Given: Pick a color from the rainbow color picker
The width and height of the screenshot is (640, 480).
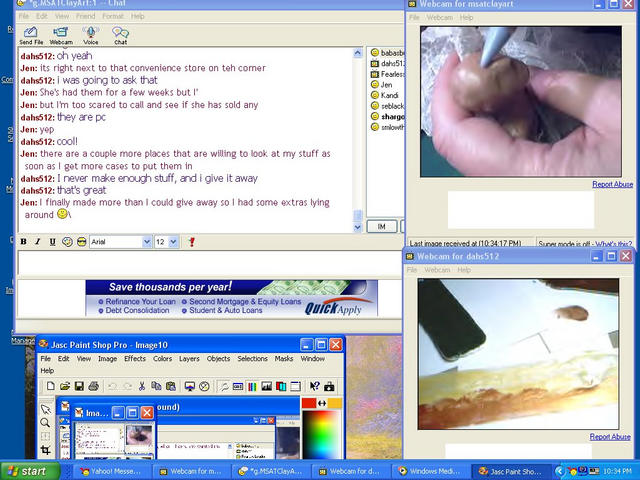Looking at the screenshot, I should click(321, 435).
